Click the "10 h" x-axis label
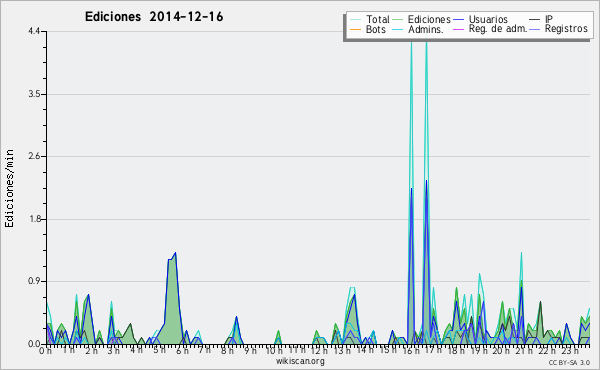Image resolution: width=600 pixels, height=370 pixels. (273, 351)
